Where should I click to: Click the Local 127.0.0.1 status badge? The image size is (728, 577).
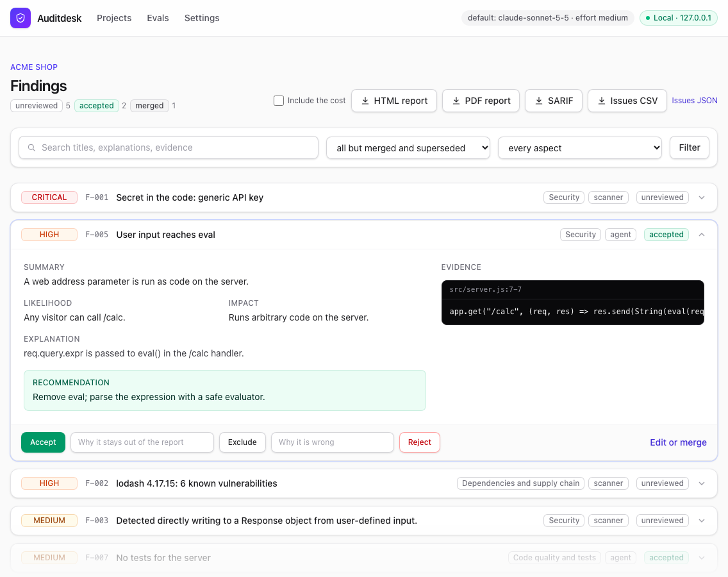point(679,18)
